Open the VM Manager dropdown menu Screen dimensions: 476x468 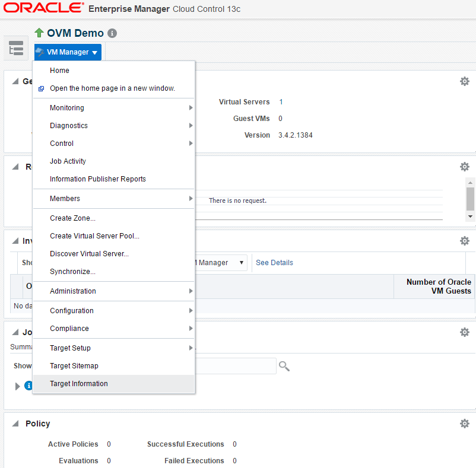point(68,52)
